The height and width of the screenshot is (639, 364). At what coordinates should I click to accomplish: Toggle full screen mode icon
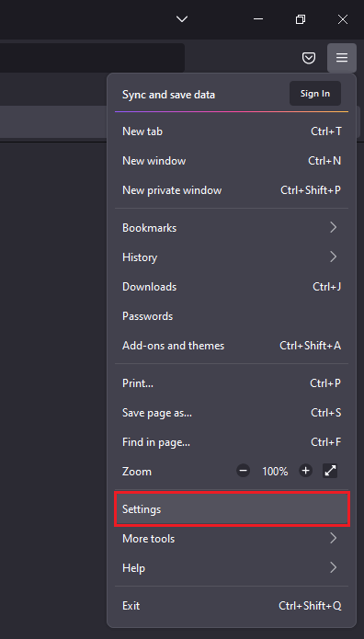tap(330, 471)
